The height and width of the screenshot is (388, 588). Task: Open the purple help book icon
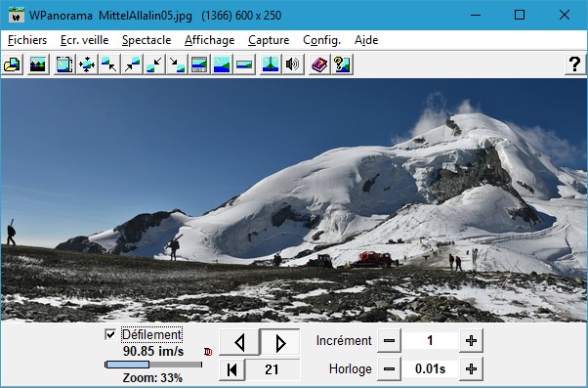319,65
